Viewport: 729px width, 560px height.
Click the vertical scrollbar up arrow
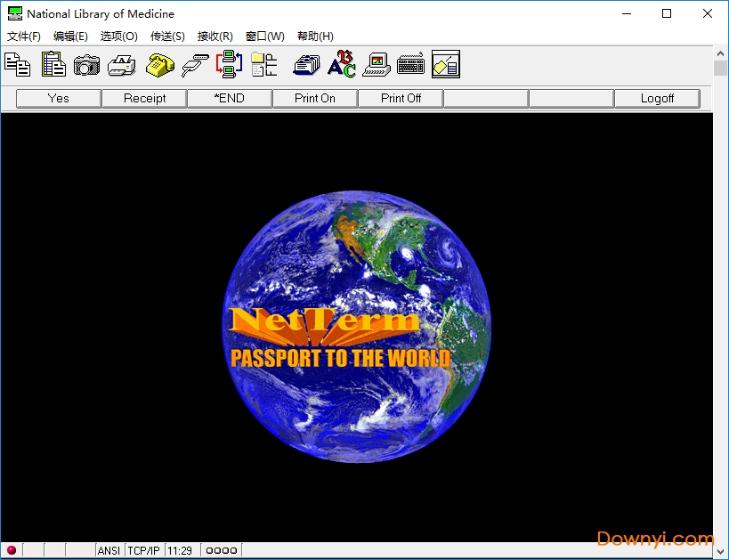[720, 53]
